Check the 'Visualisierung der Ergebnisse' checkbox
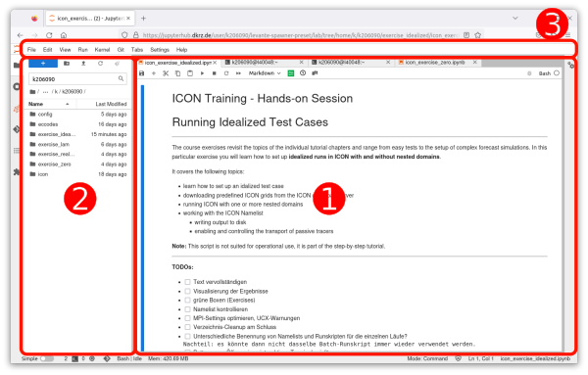 pyautogui.click(x=187, y=291)
